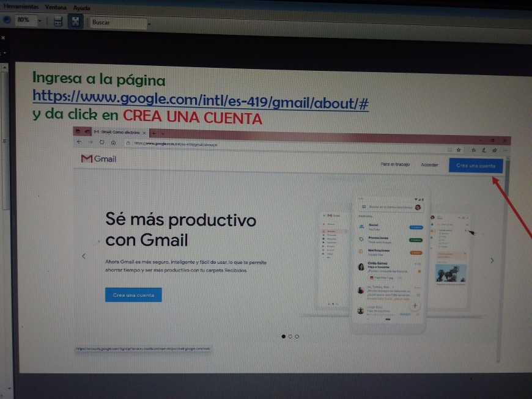The height and width of the screenshot is (399, 532).
Task: Click the carousel previous arrow
Action: pos(84,256)
